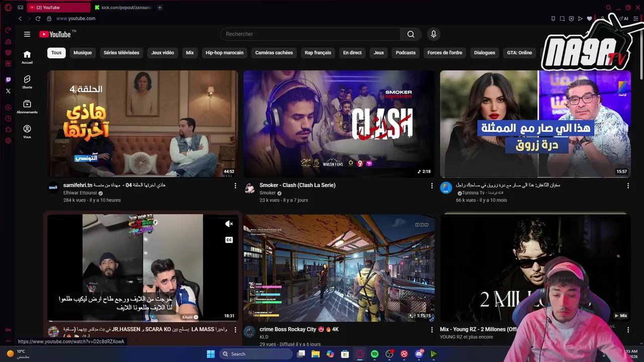Add page to bookmarks heart icon

click(x=589, y=19)
